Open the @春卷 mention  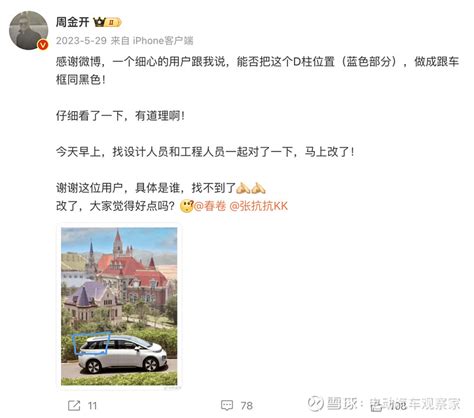tap(210, 206)
